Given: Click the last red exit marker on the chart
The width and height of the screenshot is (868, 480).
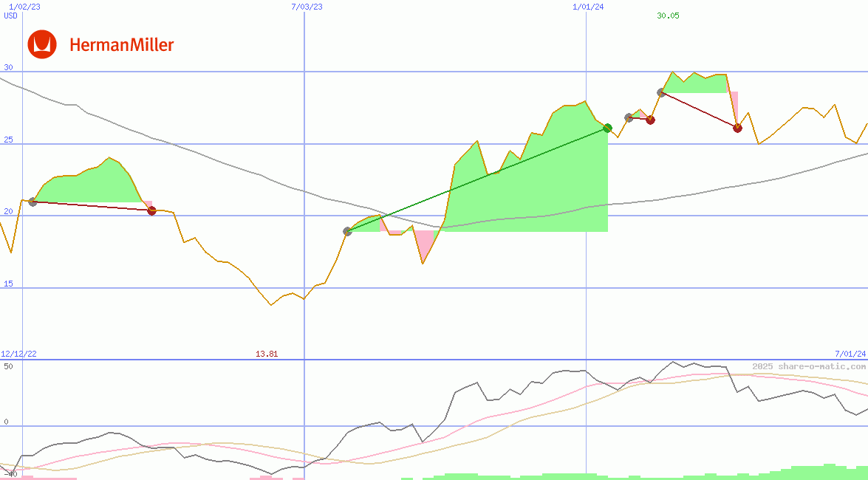Looking at the screenshot, I should 737,128.
